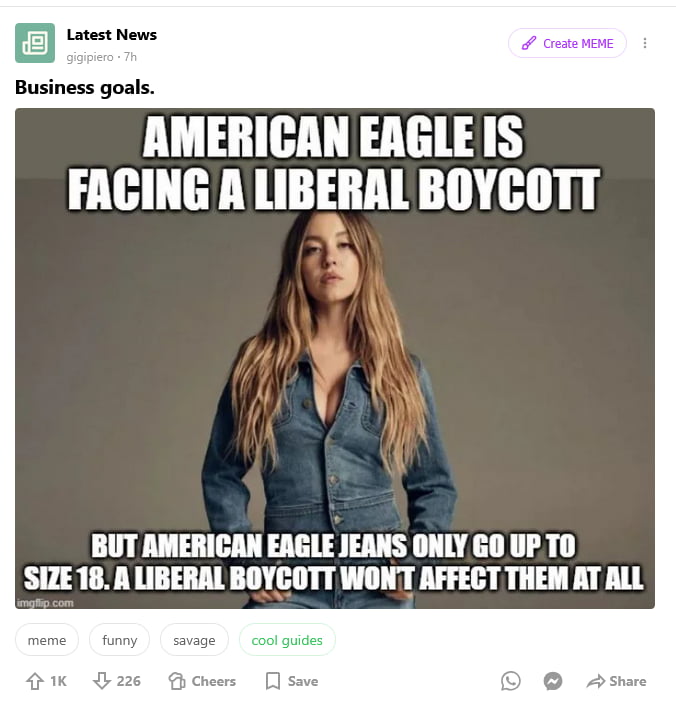Downvote the post with the down arrow
The image size is (676, 709).
101,681
